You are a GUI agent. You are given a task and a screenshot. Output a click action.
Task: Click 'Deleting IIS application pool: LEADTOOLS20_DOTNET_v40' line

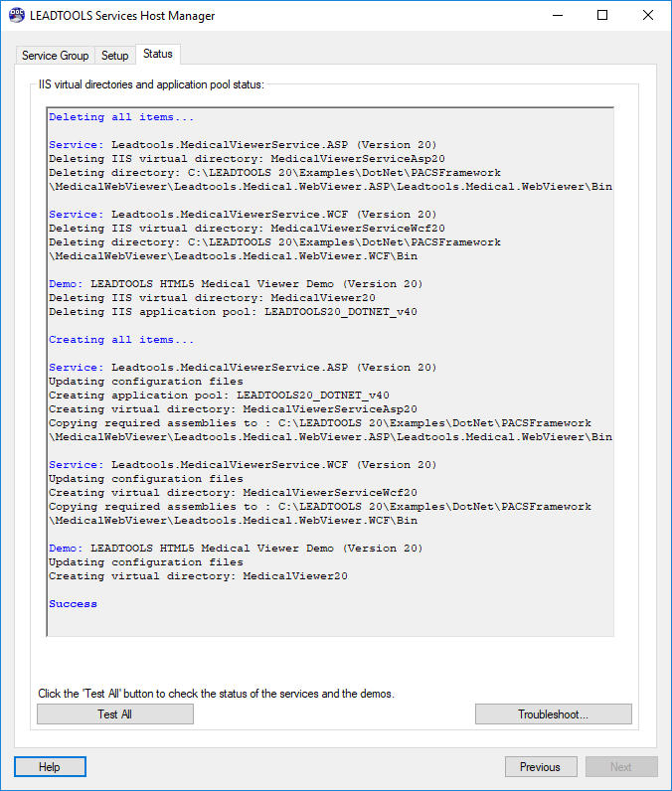pos(233,312)
